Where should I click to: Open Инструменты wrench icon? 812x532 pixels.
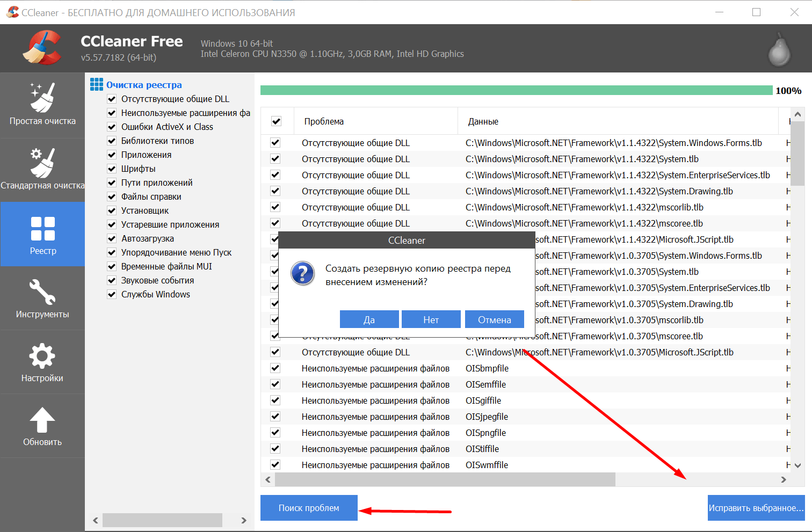tap(42, 292)
